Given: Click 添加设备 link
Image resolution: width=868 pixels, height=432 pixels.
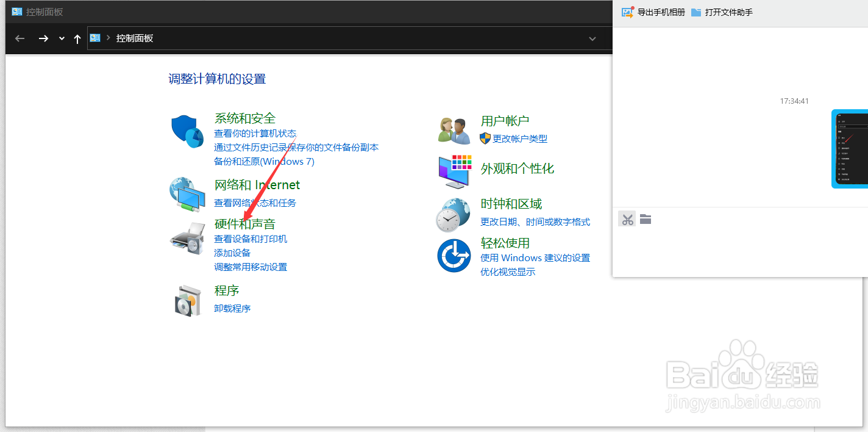Looking at the screenshot, I should point(232,253).
